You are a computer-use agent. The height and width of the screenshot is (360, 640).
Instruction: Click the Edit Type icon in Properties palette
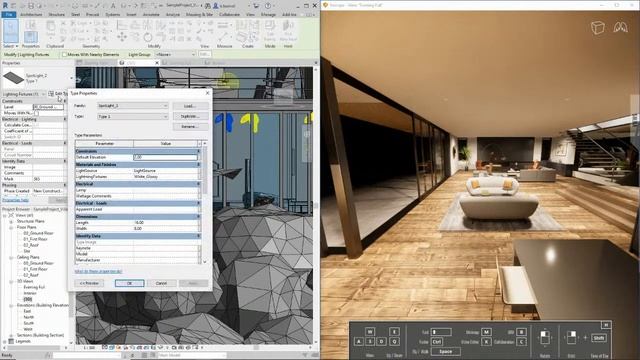[x=51, y=94]
